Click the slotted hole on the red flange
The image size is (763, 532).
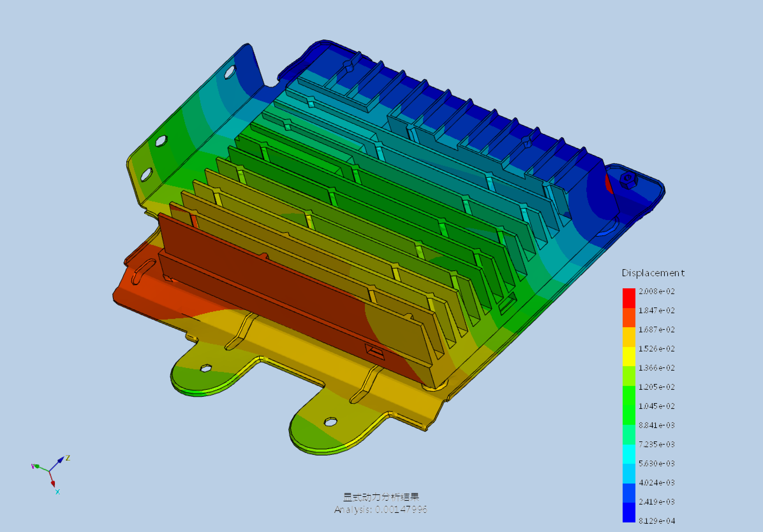coord(143,272)
